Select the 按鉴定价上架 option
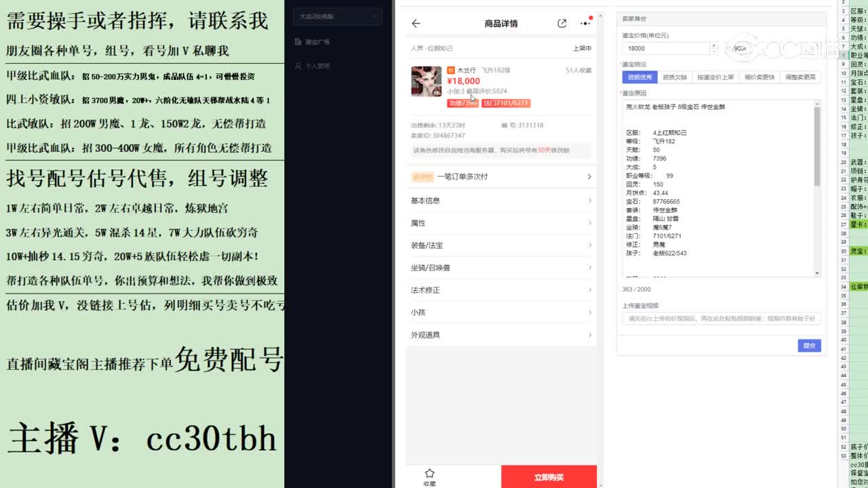This screenshot has width=868, height=488. pos(715,77)
